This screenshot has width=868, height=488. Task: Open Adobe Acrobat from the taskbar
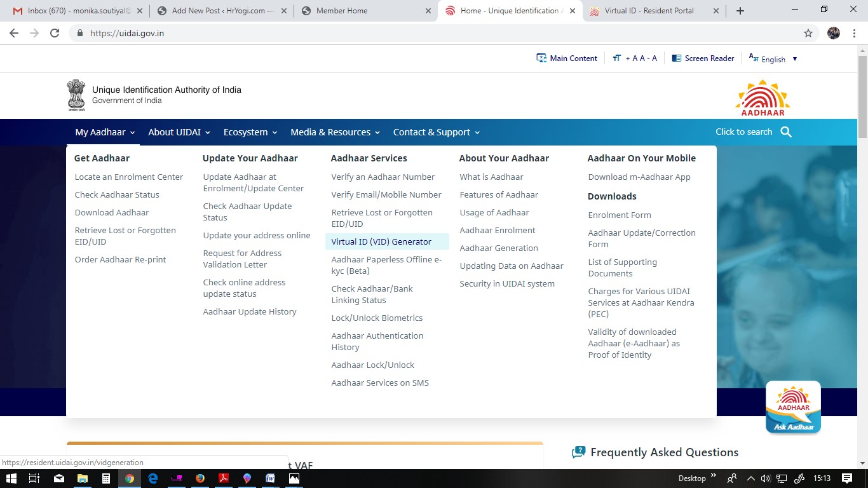(x=224, y=478)
